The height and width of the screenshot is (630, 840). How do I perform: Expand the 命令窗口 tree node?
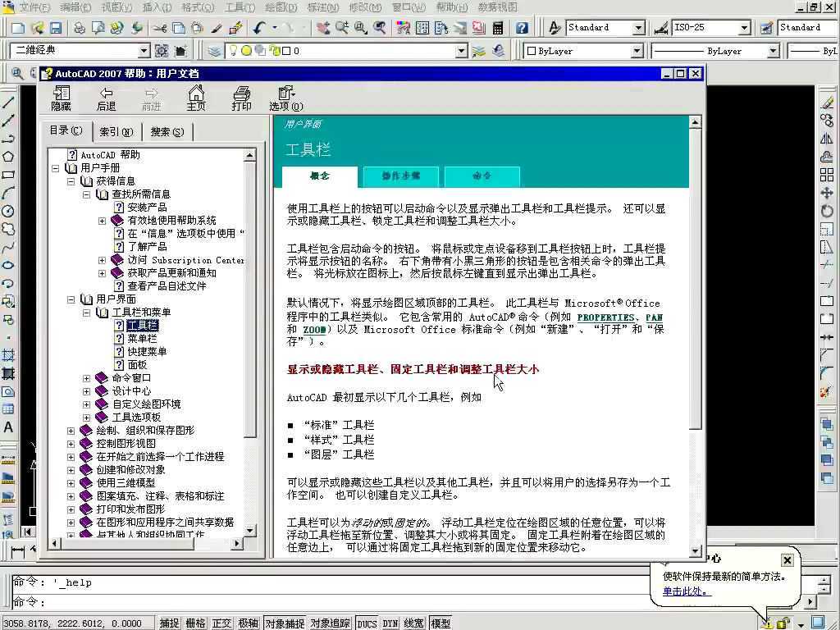86,378
